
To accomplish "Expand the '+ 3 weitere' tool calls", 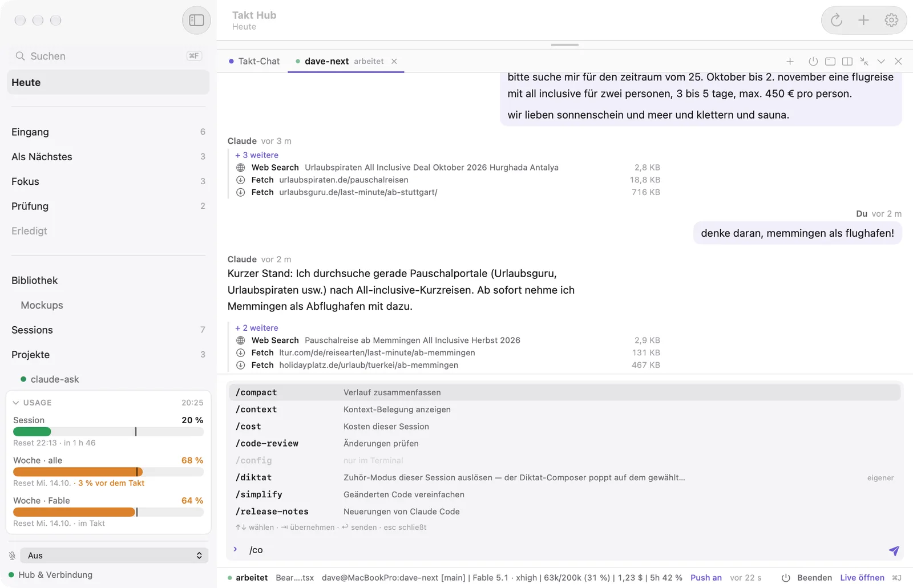I will (257, 155).
